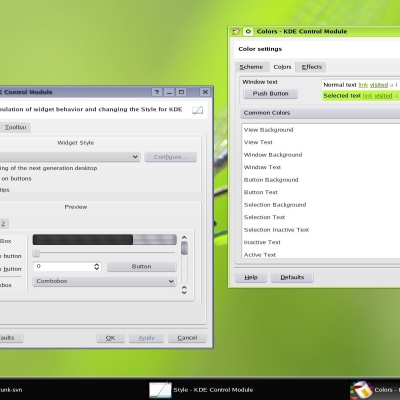
Task: Select View Background in color list
Action: (268, 130)
